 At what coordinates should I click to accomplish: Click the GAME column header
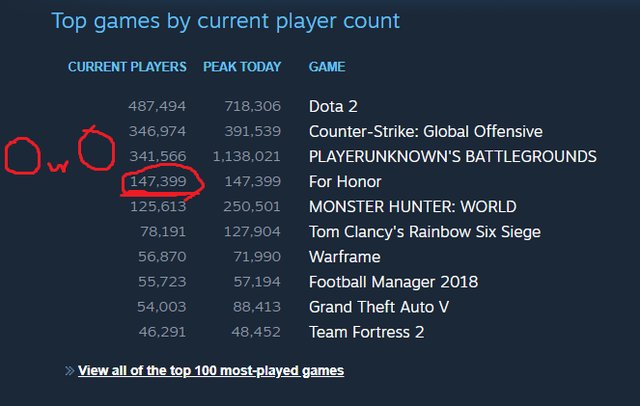click(327, 67)
